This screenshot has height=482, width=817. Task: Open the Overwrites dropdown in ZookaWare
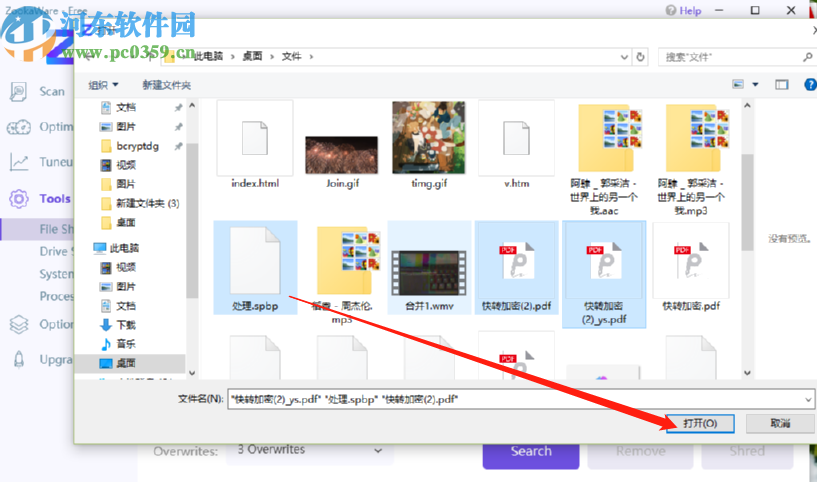coord(310,450)
